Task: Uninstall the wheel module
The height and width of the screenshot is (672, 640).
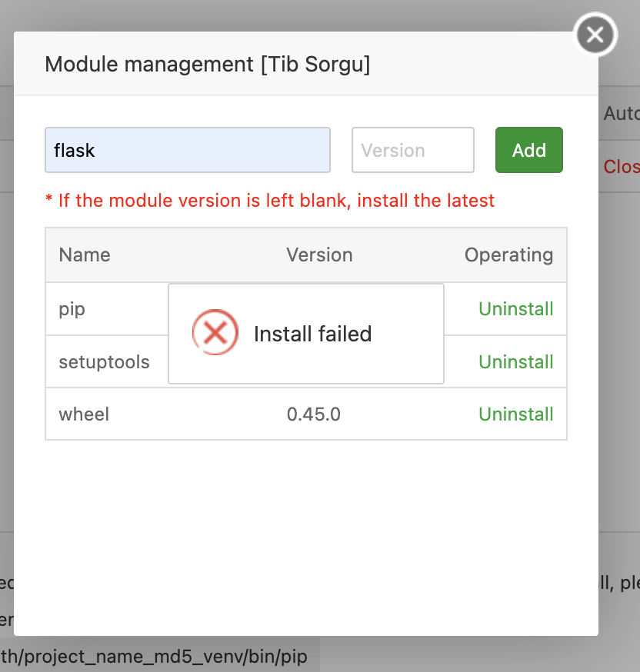Action: [x=516, y=414]
